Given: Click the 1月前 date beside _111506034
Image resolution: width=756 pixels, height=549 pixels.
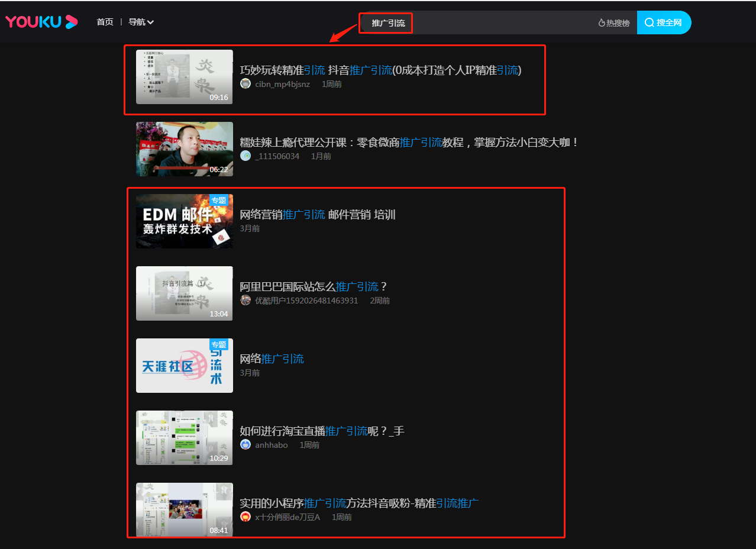Looking at the screenshot, I should coord(321,156).
